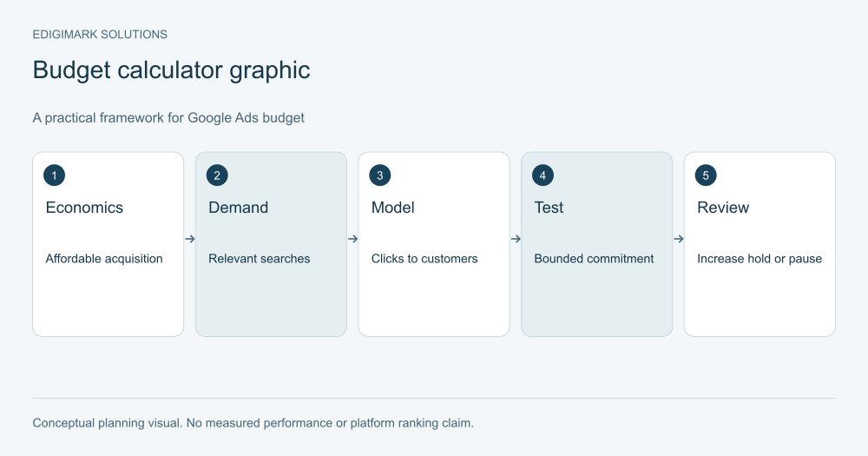The image size is (868, 456).
Task: Click the "Relevant searches" description
Action: pos(259,259)
